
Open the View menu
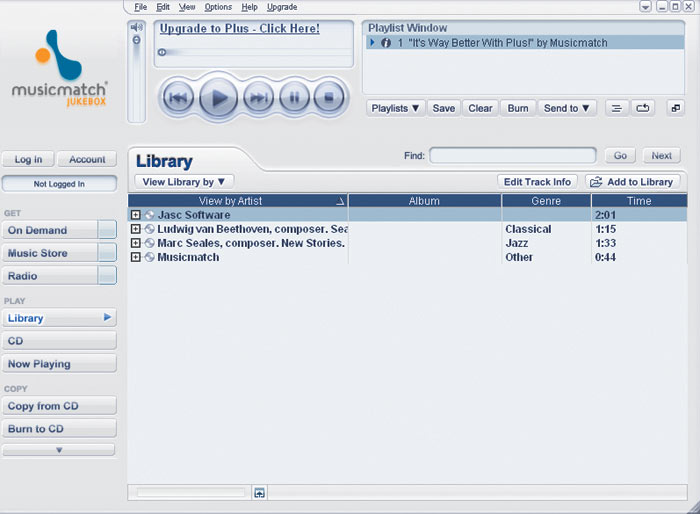tap(187, 7)
